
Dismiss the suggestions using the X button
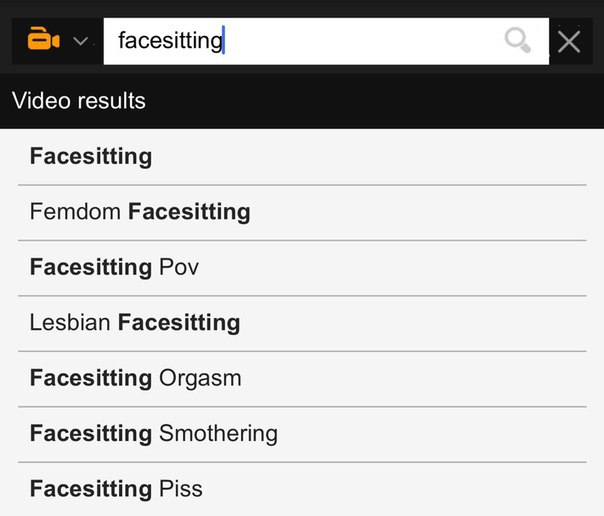(x=569, y=41)
